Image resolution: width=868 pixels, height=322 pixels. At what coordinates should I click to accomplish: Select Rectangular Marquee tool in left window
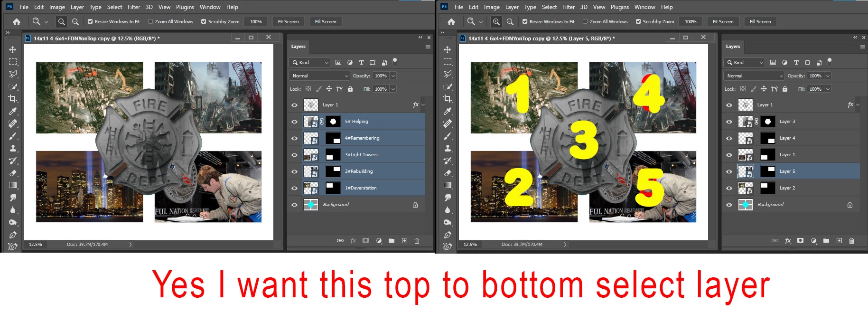tap(13, 62)
